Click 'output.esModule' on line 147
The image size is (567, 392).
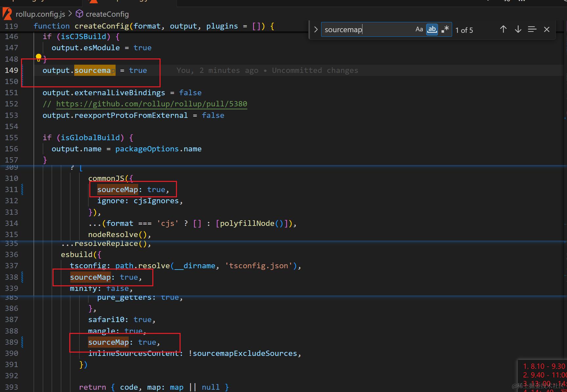[86, 48]
